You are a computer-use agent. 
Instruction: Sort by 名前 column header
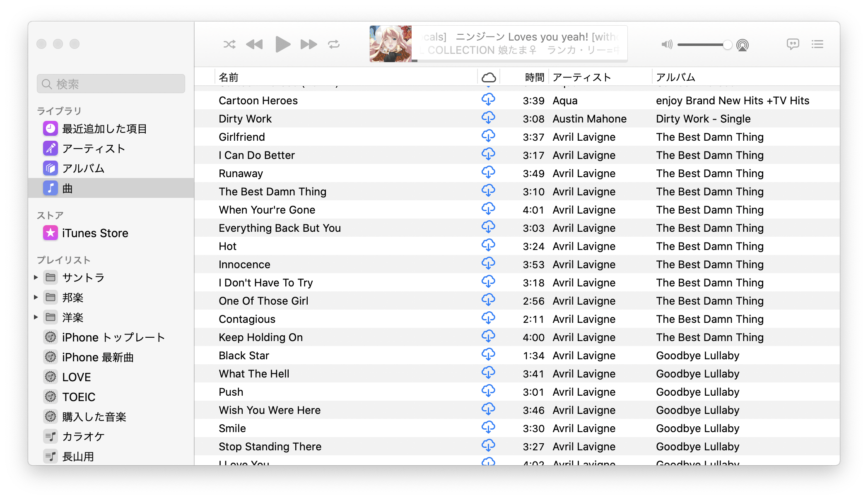346,77
